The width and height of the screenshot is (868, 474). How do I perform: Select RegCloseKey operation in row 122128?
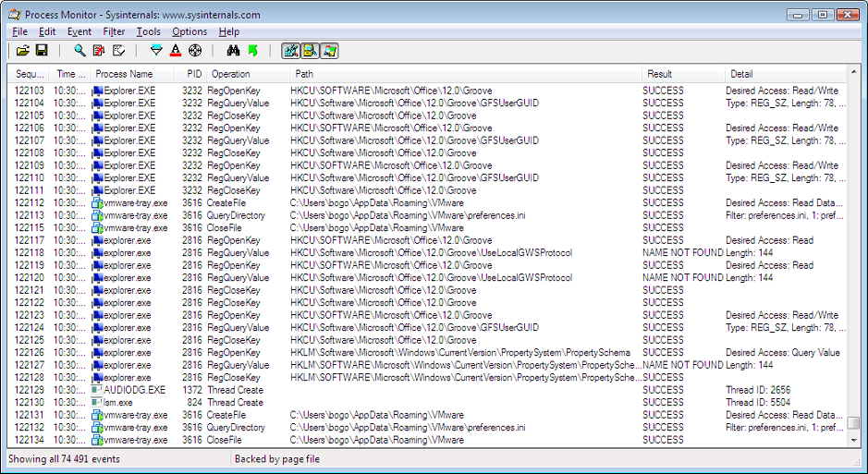[x=234, y=378]
